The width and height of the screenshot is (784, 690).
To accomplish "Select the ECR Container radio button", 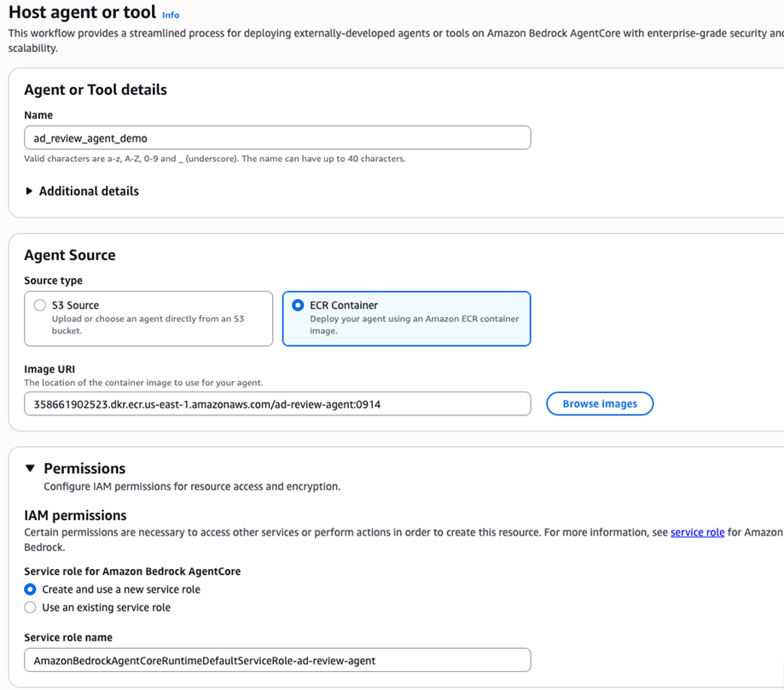I will tap(298, 305).
